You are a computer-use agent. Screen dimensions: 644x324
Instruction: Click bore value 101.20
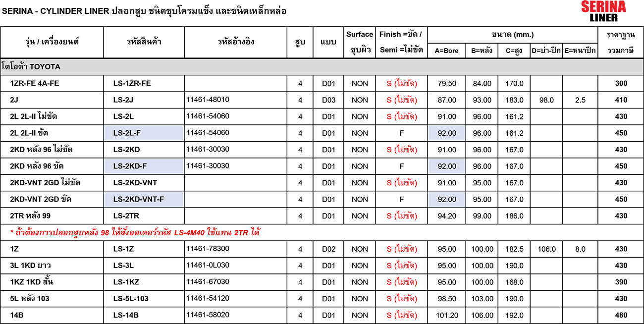pos(447,316)
